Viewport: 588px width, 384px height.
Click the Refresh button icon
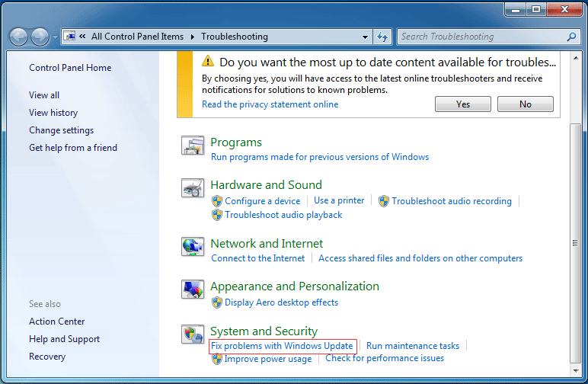coord(382,37)
